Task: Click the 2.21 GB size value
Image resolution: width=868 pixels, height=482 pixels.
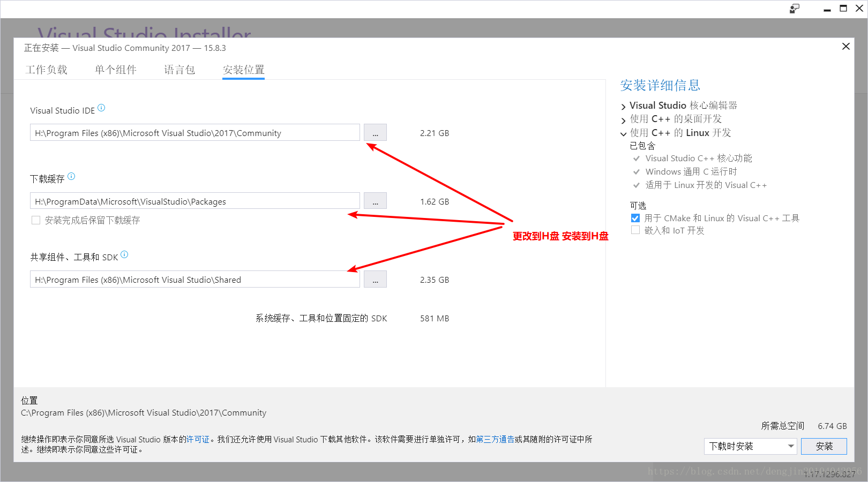Action: click(x=435, y=133)
